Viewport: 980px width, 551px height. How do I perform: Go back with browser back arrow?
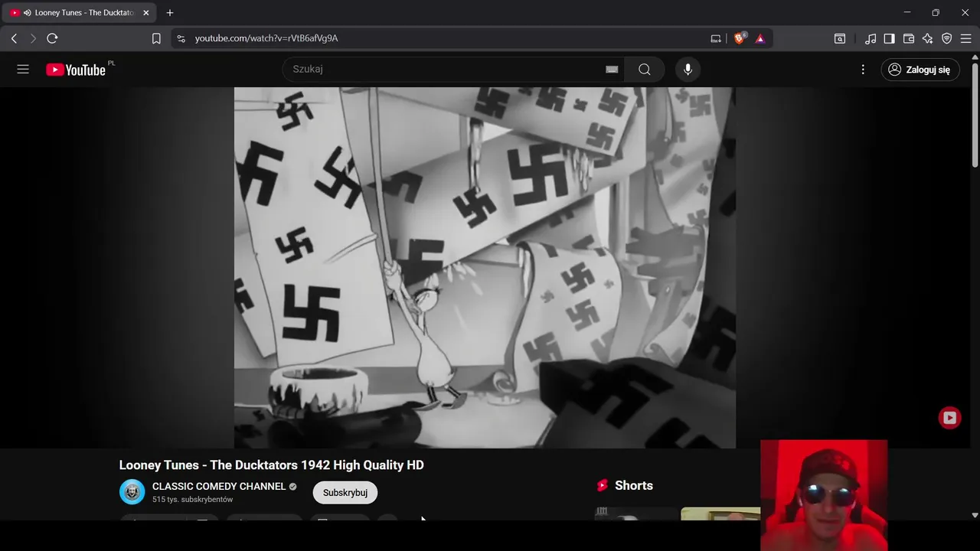pyautogui.click(x=14, y=38)
